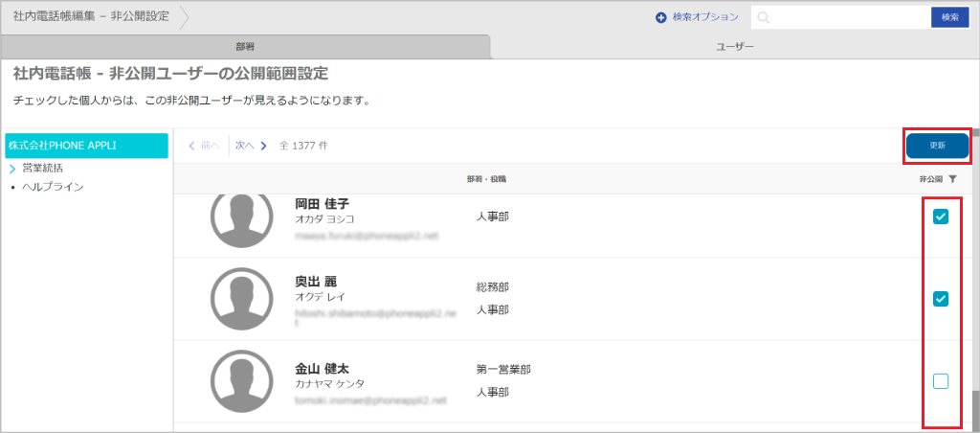Check 非公開 checkbox for 金山 健太
The image size is (980, 433).
click(x=941, y=381)
